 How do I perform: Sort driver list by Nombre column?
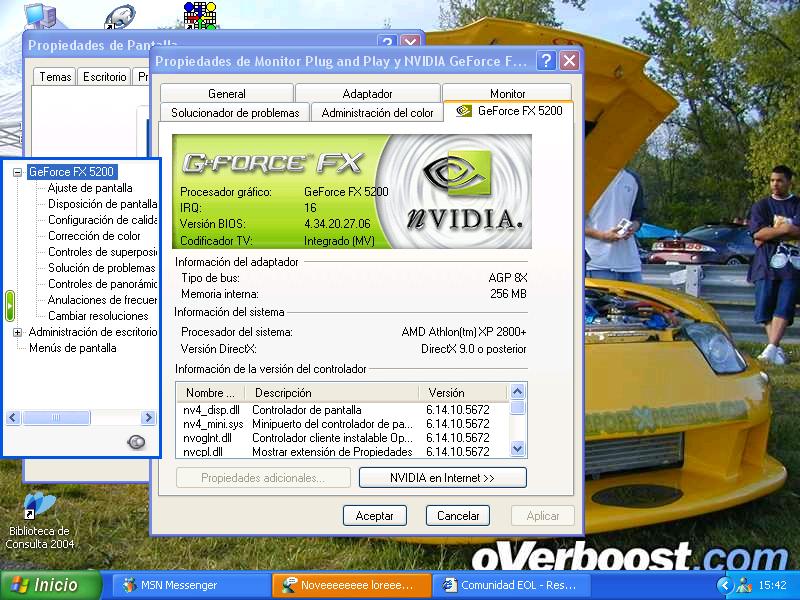coord(211,393)
